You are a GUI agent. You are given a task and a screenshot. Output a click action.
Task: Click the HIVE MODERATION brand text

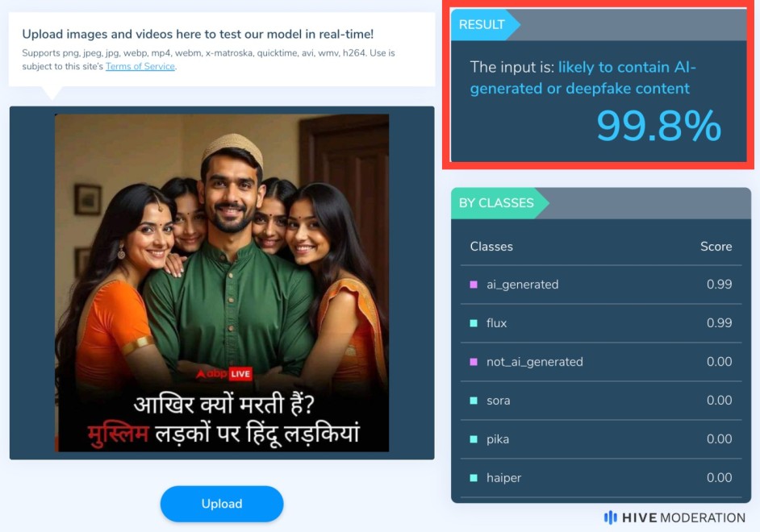point(683,517)
